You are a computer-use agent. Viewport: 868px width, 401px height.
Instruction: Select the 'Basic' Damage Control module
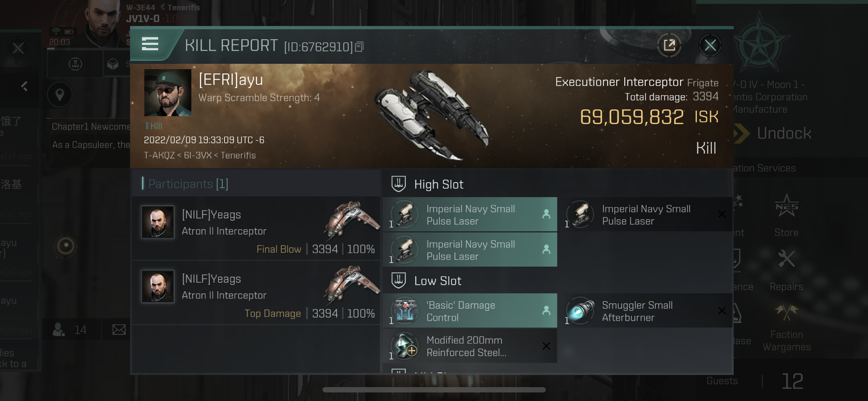click(x=470, y=311)
